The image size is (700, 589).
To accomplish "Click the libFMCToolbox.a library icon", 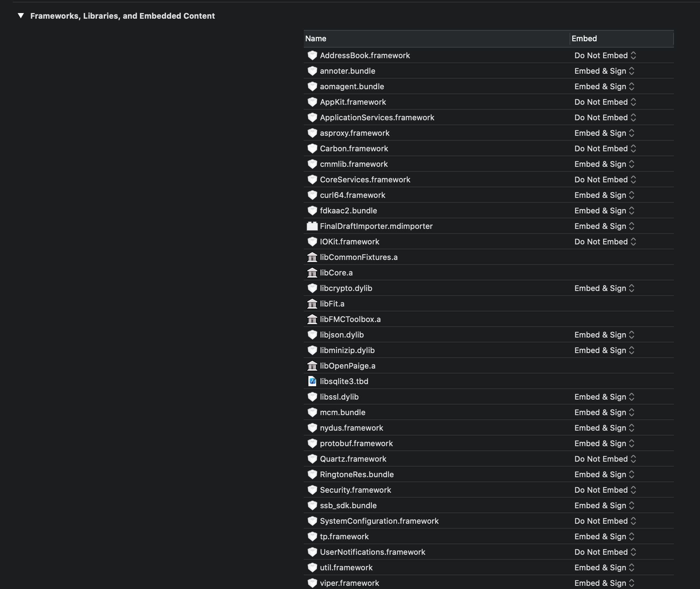I will 312,319.
